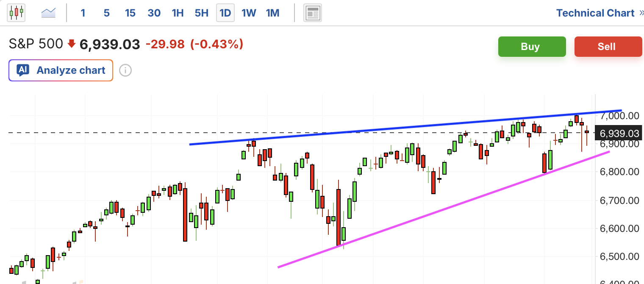Click the AI speech bubble icon

pos(23,70)
